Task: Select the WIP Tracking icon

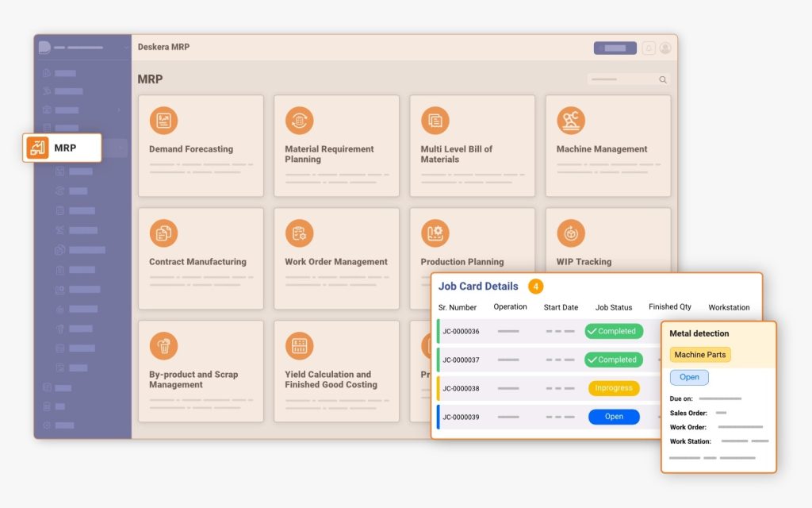Action: [x=570, y=233]
